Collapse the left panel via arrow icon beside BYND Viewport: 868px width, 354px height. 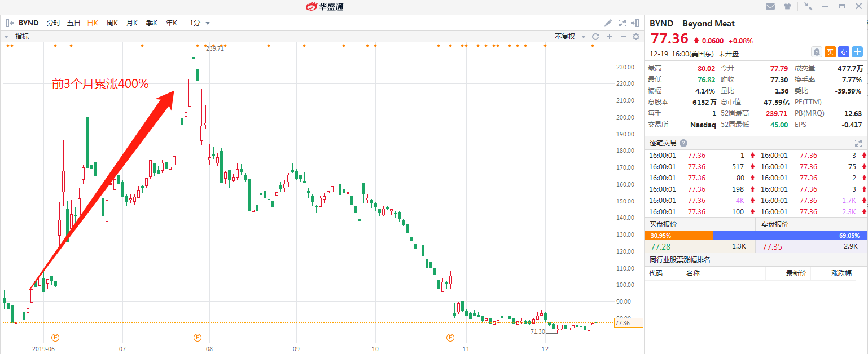pos(10,23)
